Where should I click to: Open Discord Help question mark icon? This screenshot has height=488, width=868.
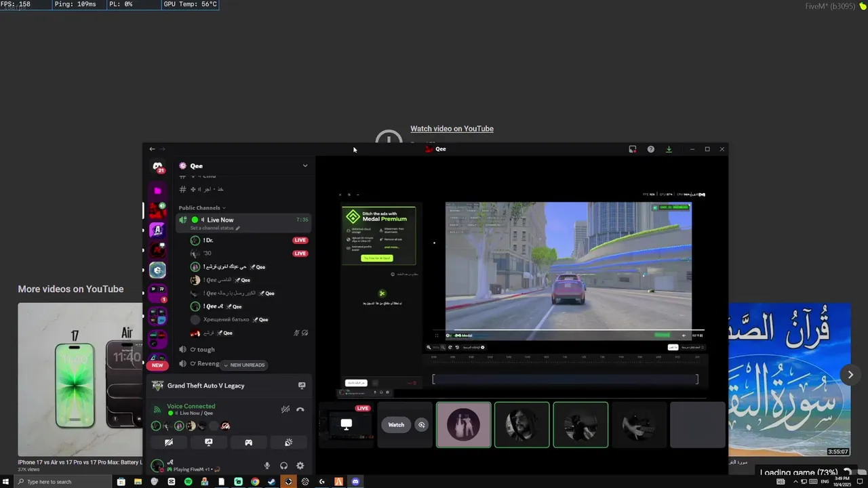[651, 149]
